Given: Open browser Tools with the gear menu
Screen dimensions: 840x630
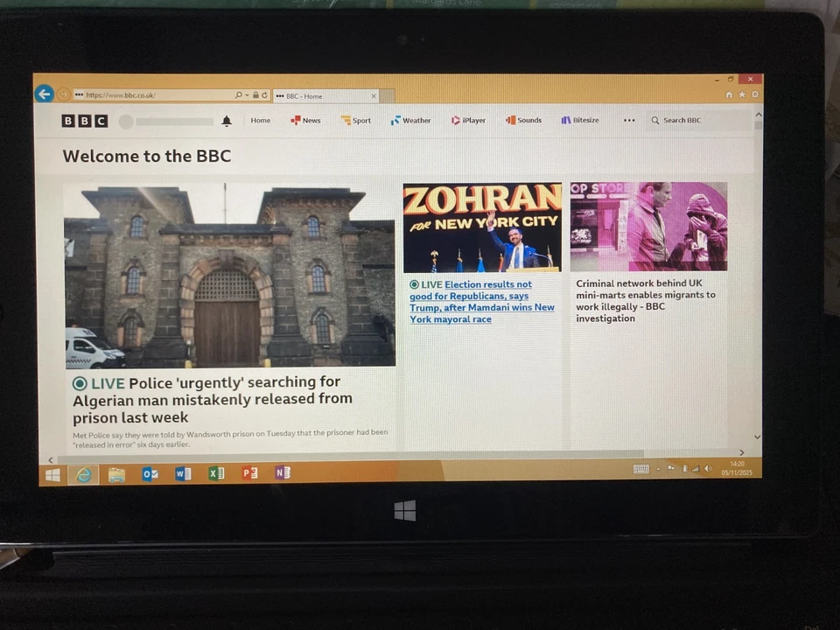Looking at the screenshot, I should coord(754,94).
